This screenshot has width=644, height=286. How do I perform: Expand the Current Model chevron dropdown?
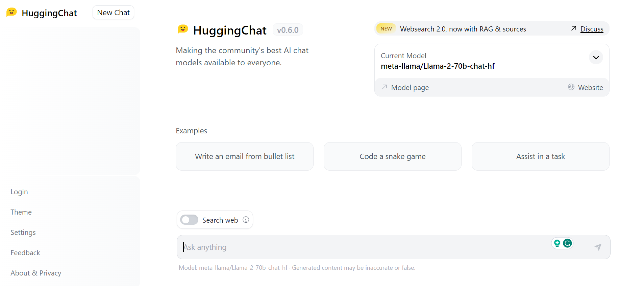tap(596, 57)
